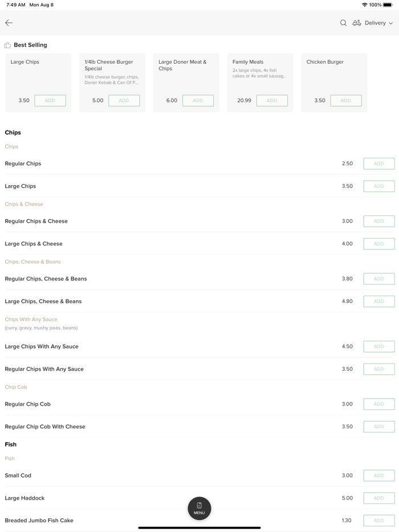Tap the delivery scooter icon
399x532 pixels.
tap(357, 23)
